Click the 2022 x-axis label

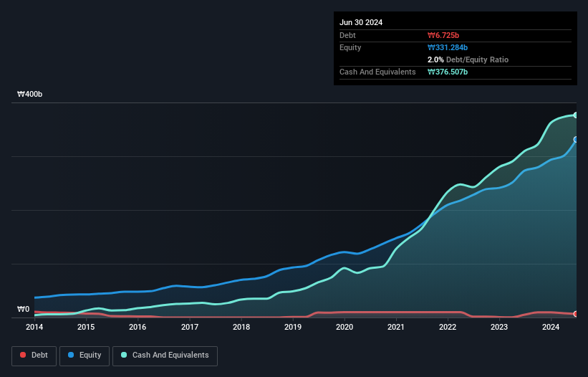pos(448,327)
